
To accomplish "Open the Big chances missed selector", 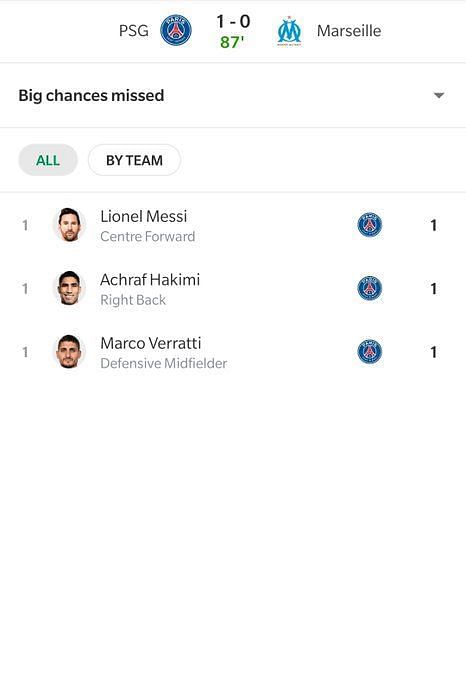I will (x=233, y=95).
